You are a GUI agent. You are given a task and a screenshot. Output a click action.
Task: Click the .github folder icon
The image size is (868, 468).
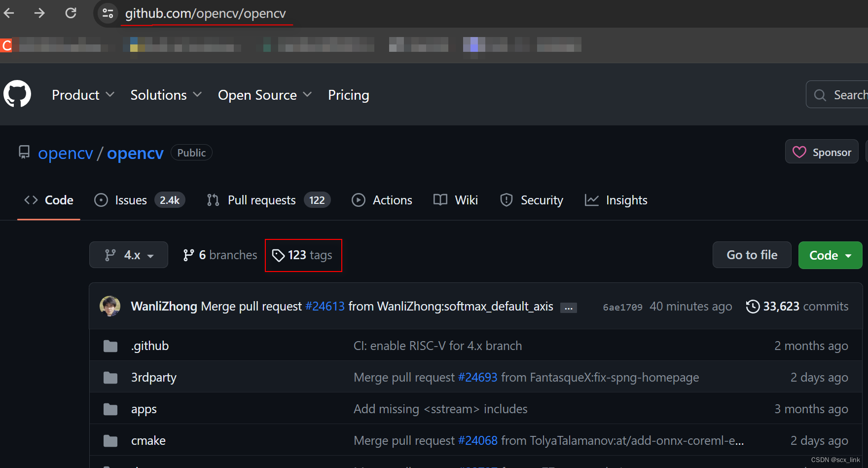[110, 346]
